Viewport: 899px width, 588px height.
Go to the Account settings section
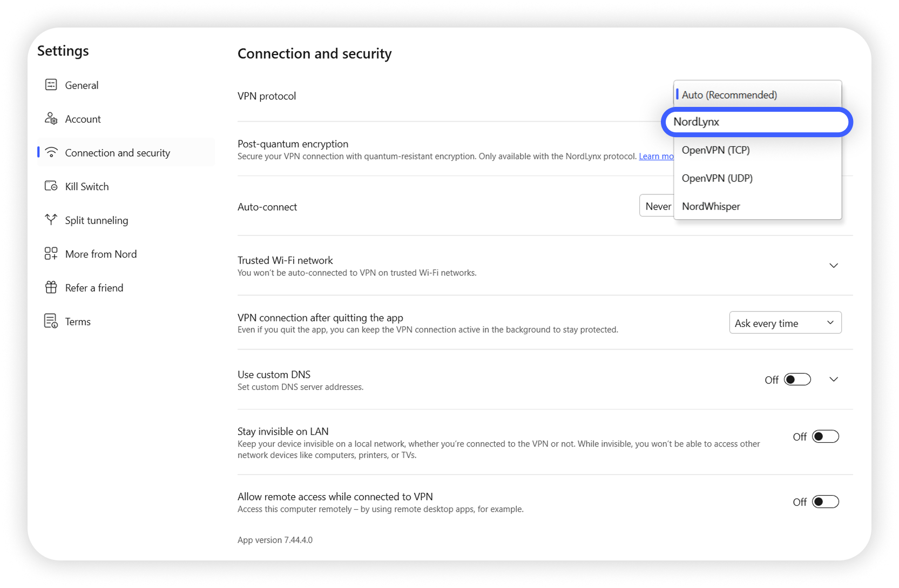(83, 119)
